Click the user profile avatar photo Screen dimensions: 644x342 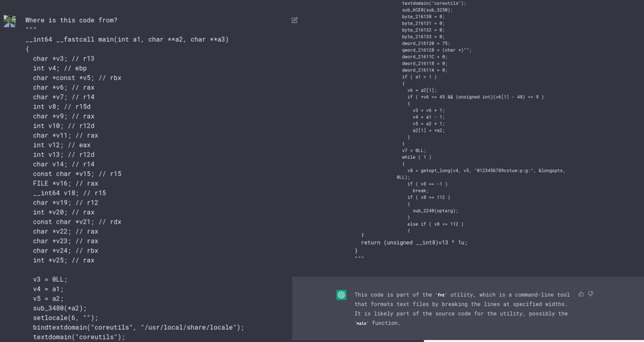pyautogui.click(x=10, y=21)
